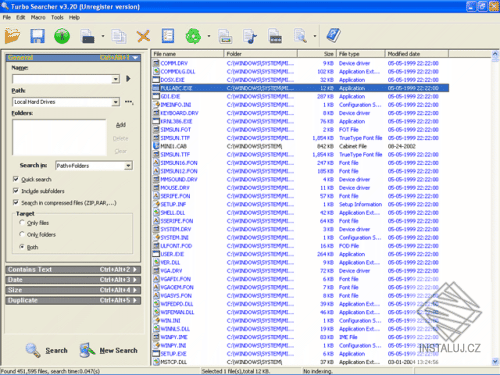Open the preview icon dropdown arrow
The image size is (500, 375).
tap(315, 36)
